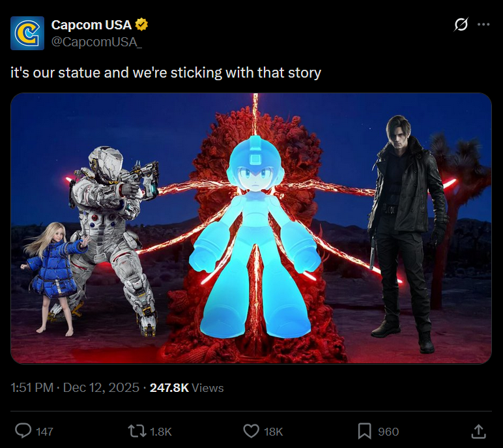Viewport: 503px width, 448px height.
Task: Click the 1.8K reposts count
Action: 161,432
